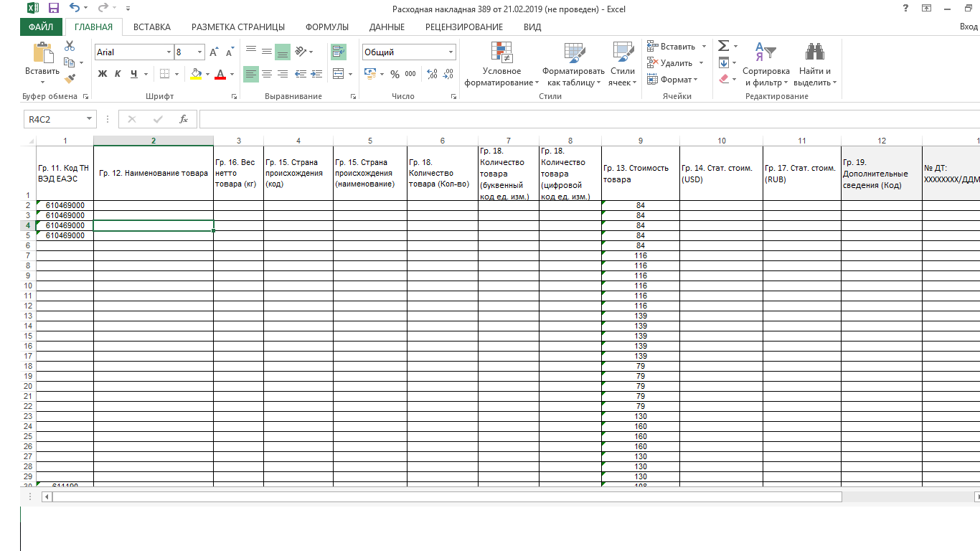This screenshot has width=980, height=551.
Task: Center text horizontally in cell
Action: [266, 74]
